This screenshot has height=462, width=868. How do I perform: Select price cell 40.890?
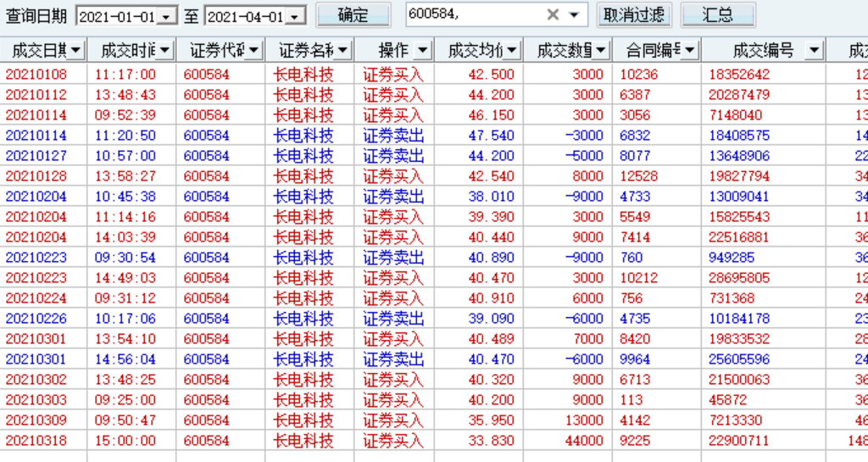tap(491, 258)
